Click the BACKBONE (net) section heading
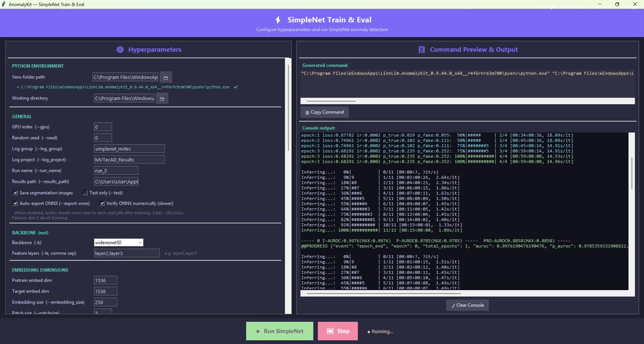 coord(30,233)
